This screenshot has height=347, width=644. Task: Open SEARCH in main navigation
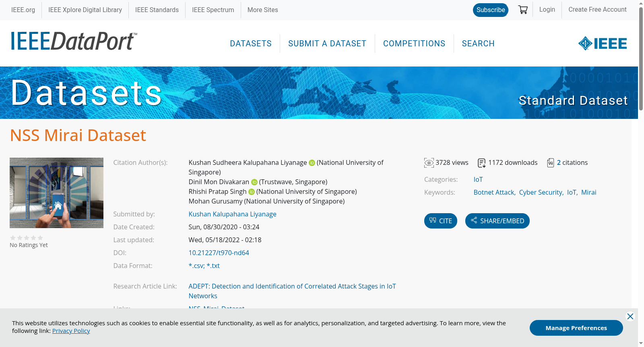478,44
